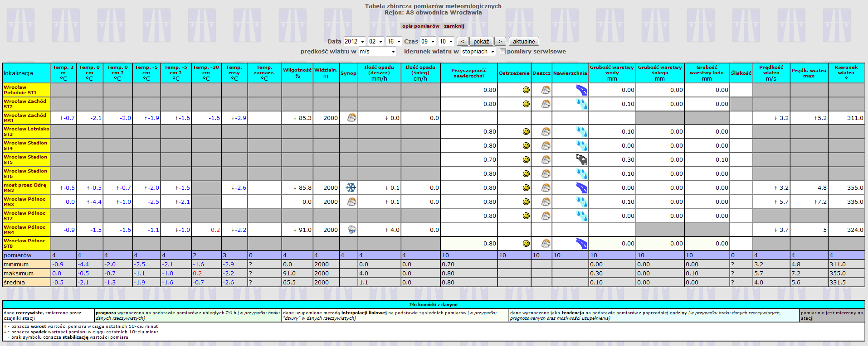Open the day dropdown showing 16

coord(394,41)
